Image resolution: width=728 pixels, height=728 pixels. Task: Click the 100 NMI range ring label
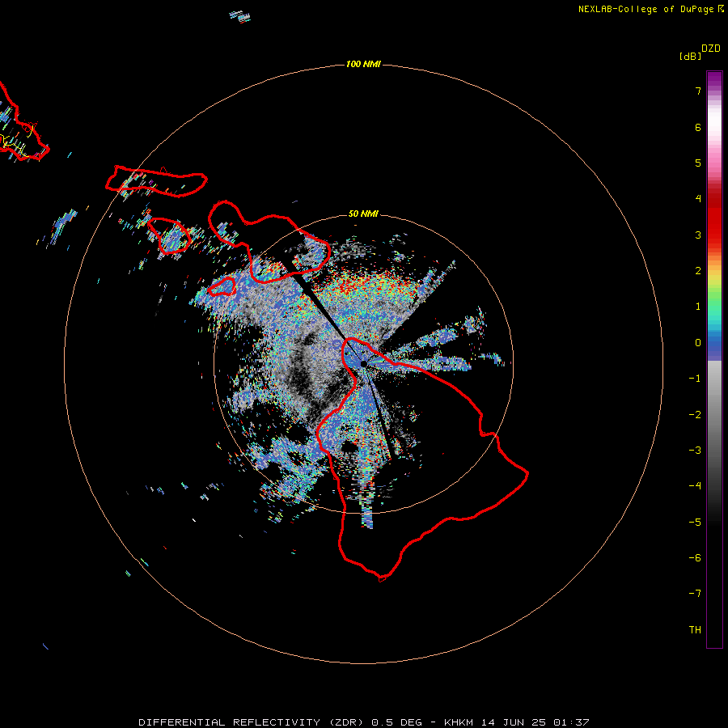click(x=363, y=64)
